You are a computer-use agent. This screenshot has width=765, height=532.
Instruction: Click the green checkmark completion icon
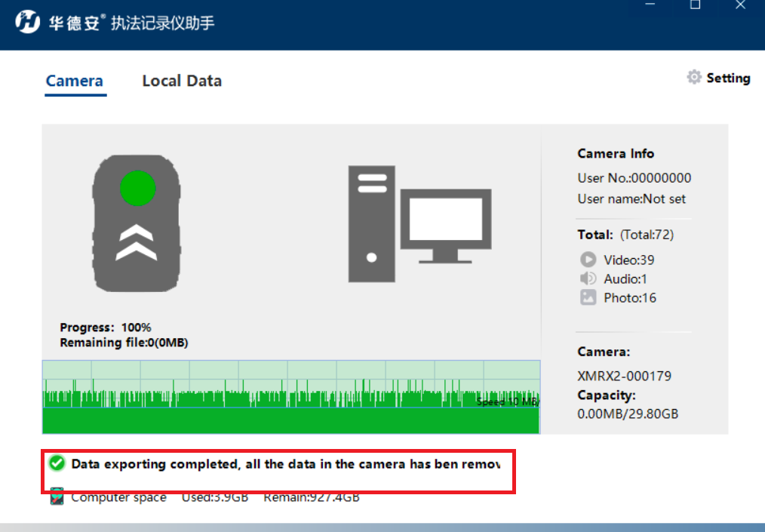pos(57,463)
